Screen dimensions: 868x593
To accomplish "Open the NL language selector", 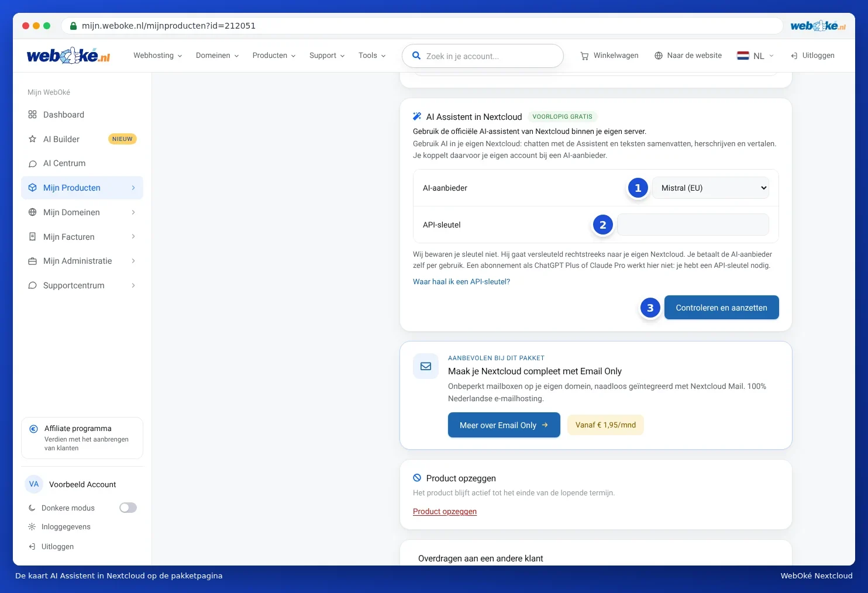I will (x=756, y=56).
